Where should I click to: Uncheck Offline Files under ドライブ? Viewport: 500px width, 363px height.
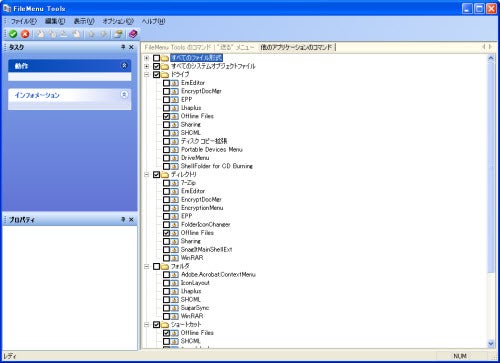tap(166, 116)
